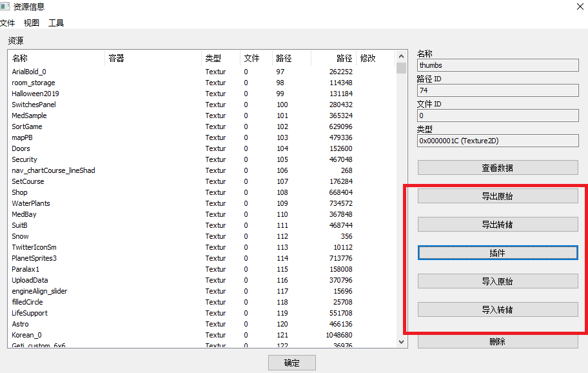Select the Halloween2019 row

click(x=202, y=94)
